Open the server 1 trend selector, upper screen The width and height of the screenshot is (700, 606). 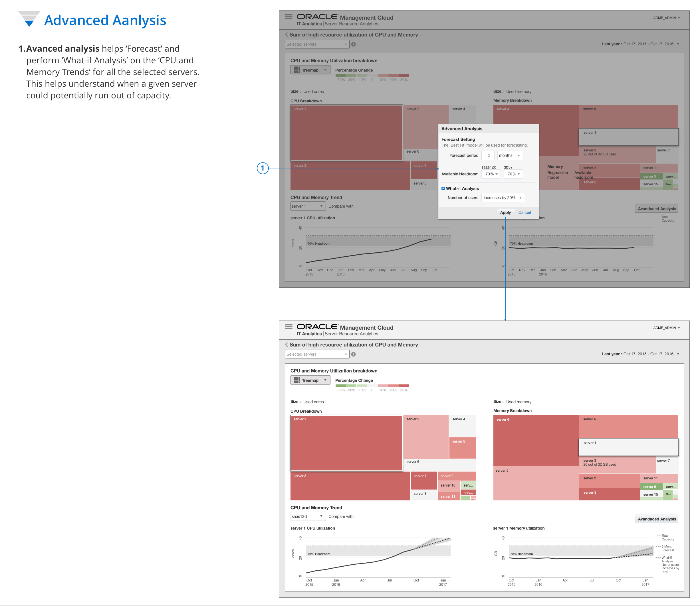(308, 206)
